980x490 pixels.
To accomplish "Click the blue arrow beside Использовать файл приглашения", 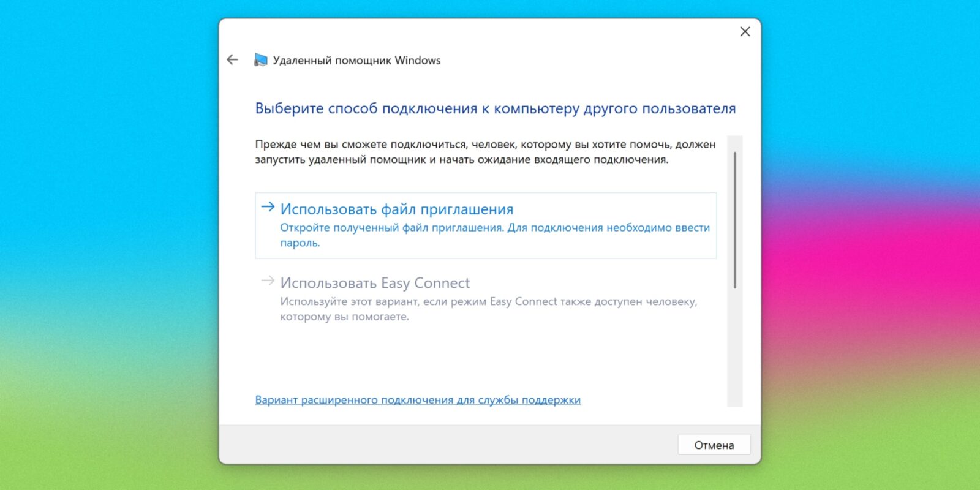I will click(x=268, y=207).
